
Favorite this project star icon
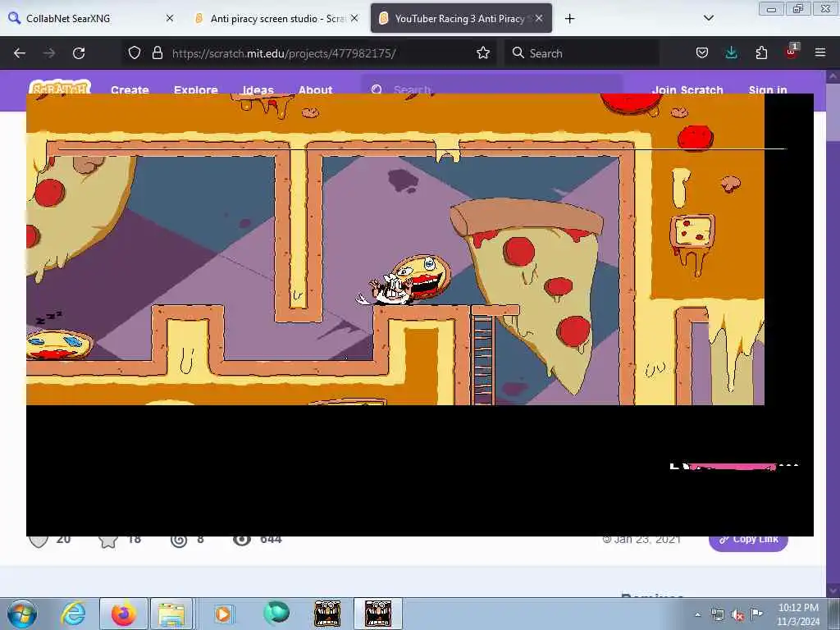pyautogui.click(x=108, y=541)
